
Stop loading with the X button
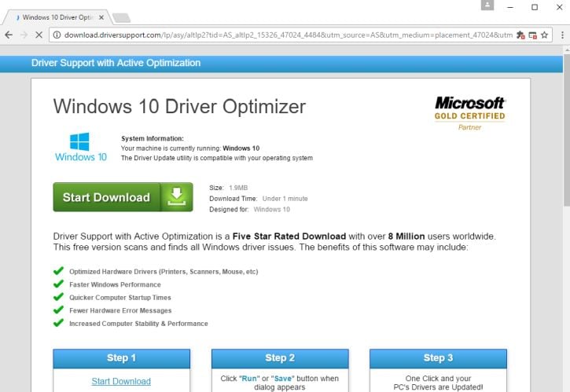click(x=39, y=35)
